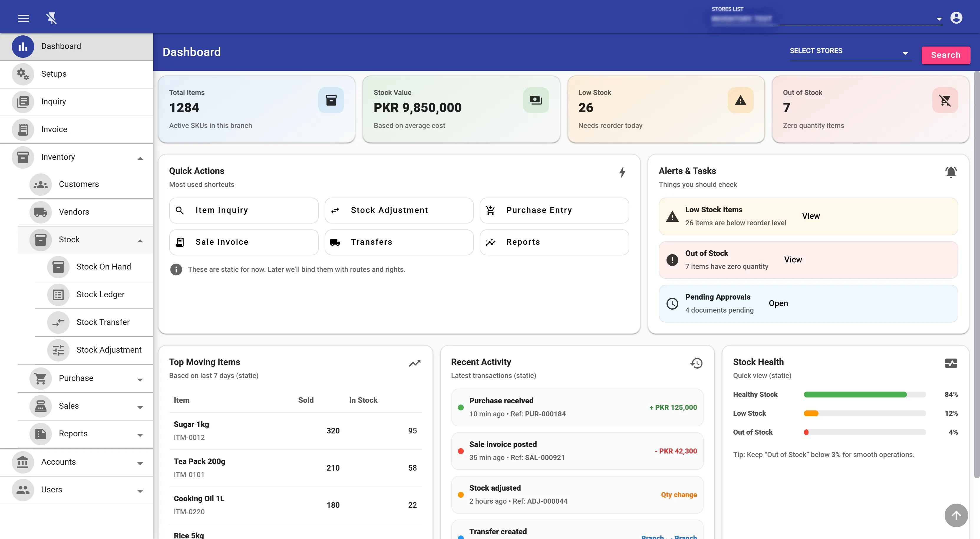The width and height of the screenshot is (980, 539).
Task: Expand the Purchase submenu arrow
Action: point(140,379)
